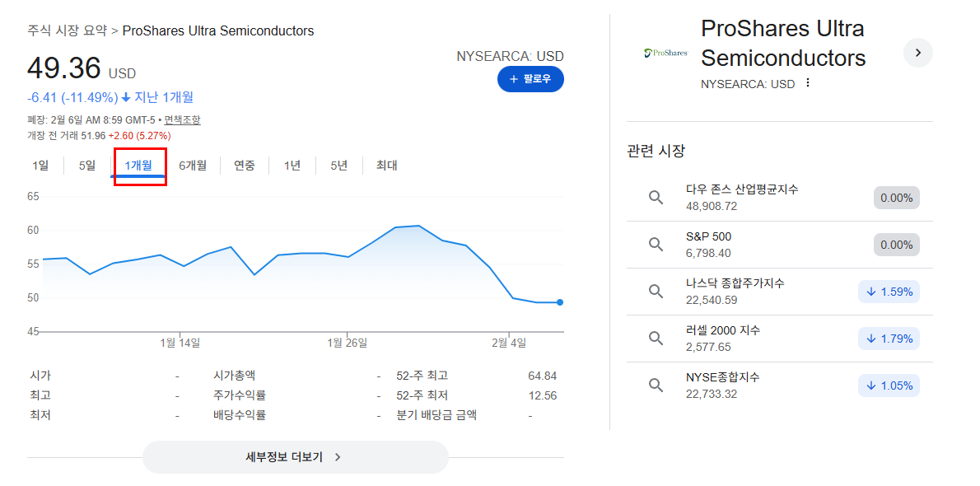980x486 pixels.
Task: Click the 48,908.72 Dow Jones value
Action: [x=712, y=206]
